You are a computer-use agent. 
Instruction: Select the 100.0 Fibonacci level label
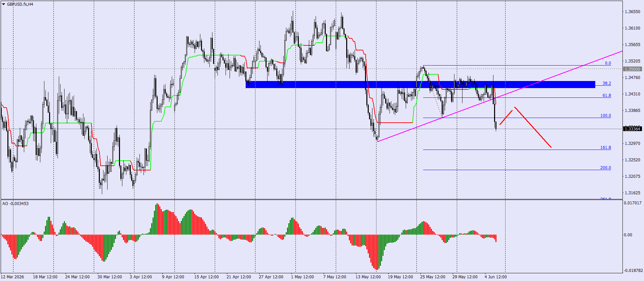606,116
